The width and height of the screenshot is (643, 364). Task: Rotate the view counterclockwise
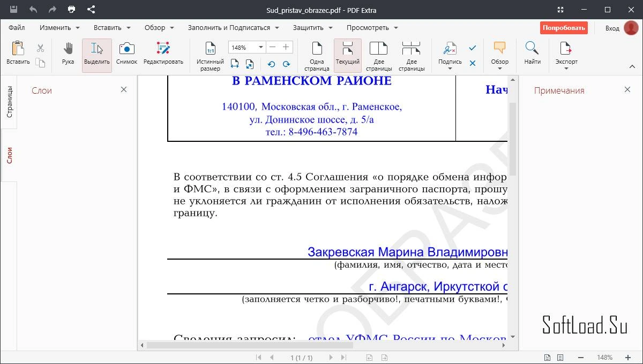coord(271,64)
